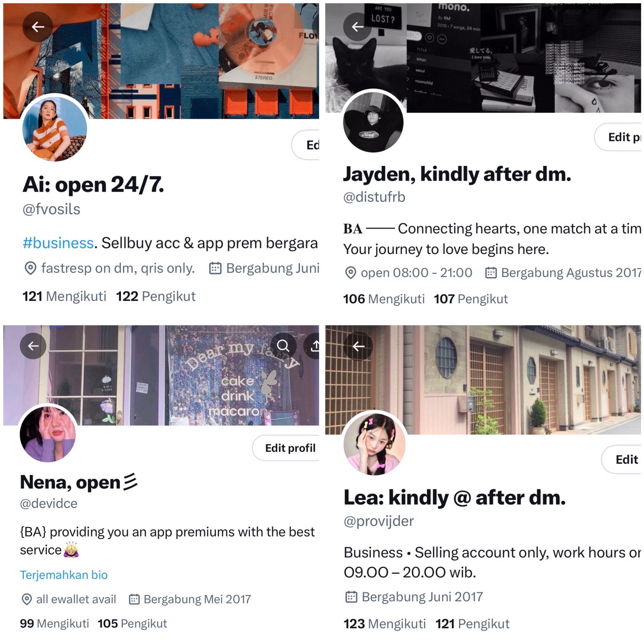This screenshot has height=644, width=644.
Task: Tap calendar icon beside Bergabung Agustus 2017
Action: click(x=491, y=273)
